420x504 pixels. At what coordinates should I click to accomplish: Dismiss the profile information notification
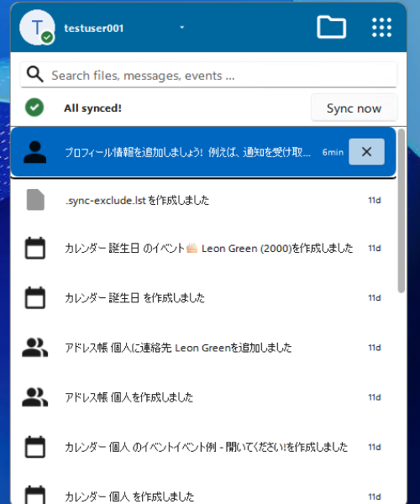click(x=366, y=152)
